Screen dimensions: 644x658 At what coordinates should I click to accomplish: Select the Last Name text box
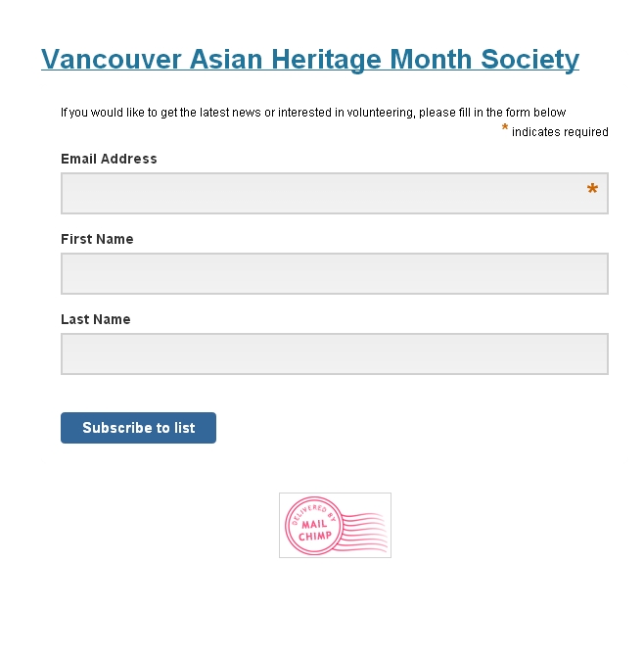(334, 354)
